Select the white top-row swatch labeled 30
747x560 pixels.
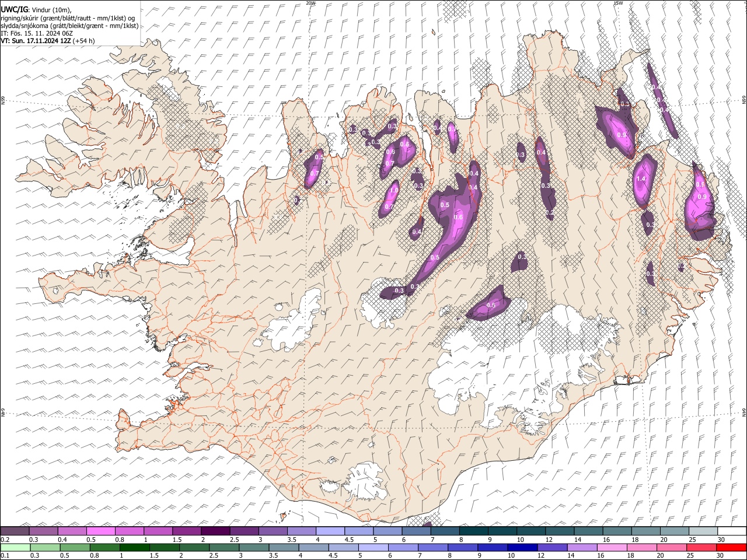(x=731, y=531)
